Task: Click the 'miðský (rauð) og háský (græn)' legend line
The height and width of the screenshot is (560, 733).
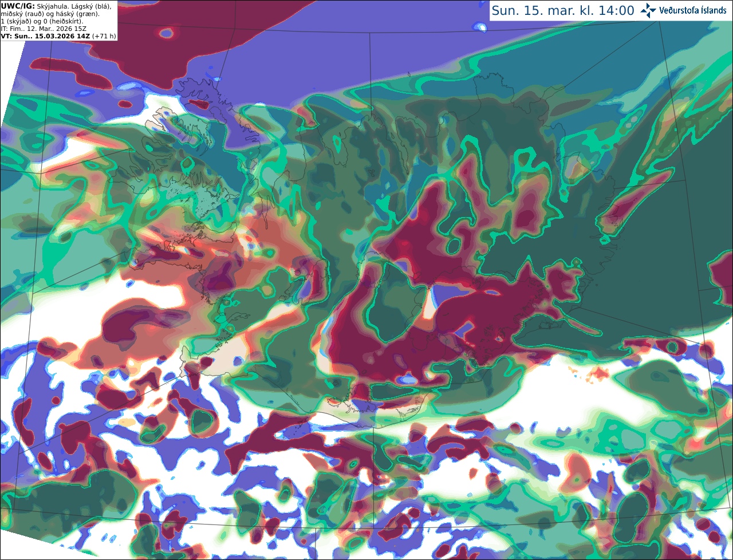Action: [x=50, y=14]
